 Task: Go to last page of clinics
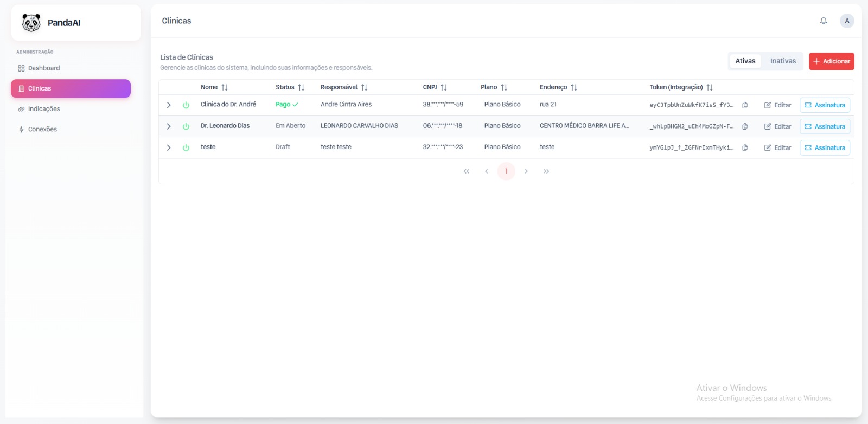tap(546, 171)
